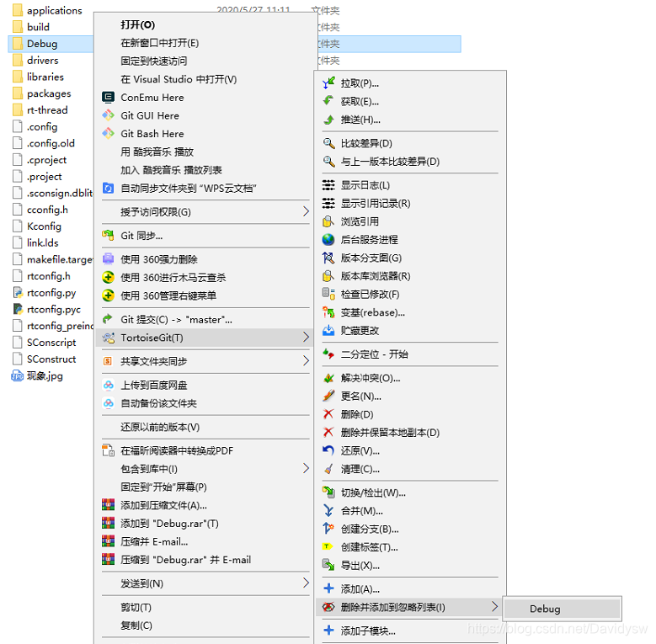Click the Create branch (创建分支) icon
This screenshot has width=656, height=644.
[x=328, y=529]
